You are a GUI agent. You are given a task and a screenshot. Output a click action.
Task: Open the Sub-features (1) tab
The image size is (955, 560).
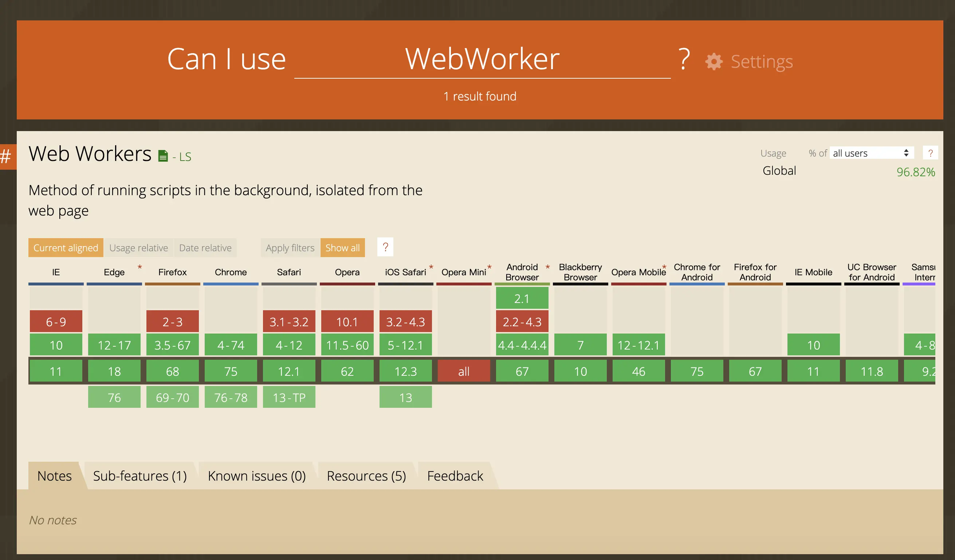click(140, 476)
